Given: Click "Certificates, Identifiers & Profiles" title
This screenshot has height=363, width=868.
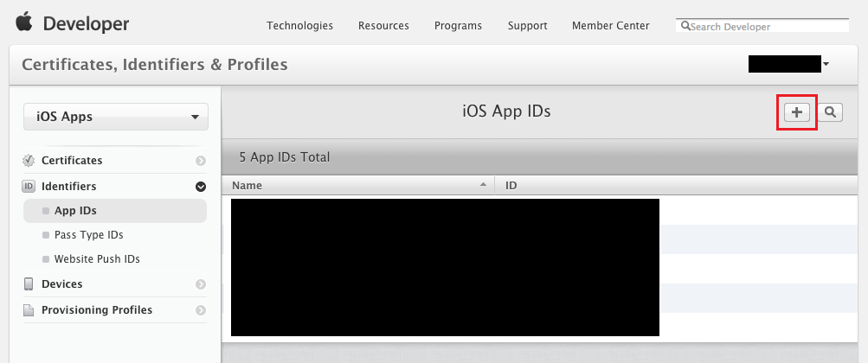Looking at the screenshot, I should point(154,65).
